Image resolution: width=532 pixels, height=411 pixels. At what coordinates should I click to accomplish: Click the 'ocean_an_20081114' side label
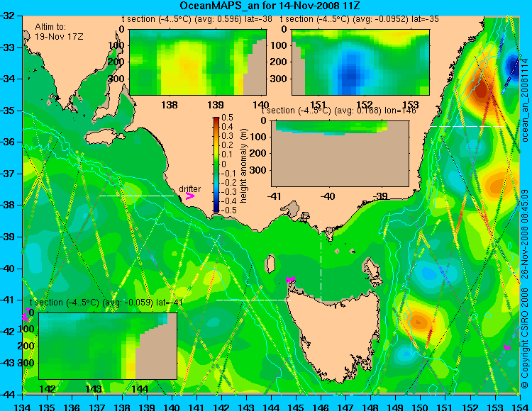(x=525, y=100)
